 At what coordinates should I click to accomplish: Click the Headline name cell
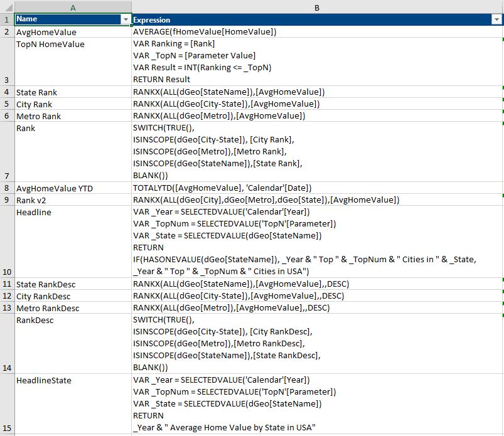[72, 242]
